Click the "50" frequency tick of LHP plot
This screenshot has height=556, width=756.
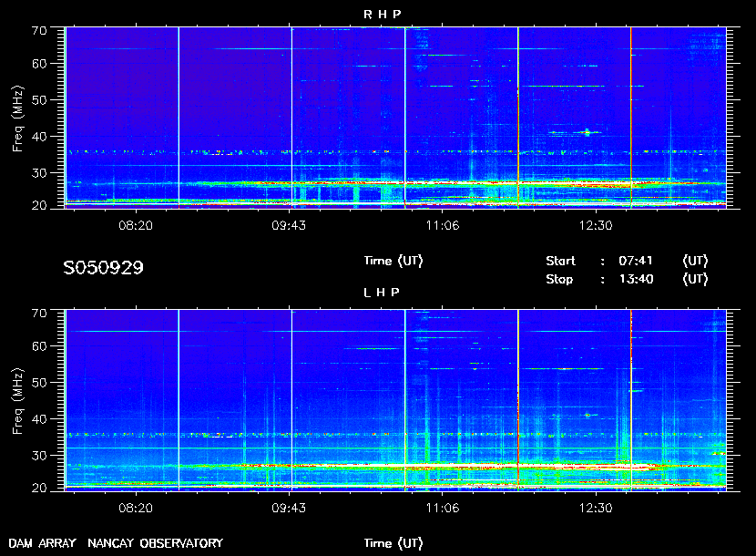pyautogui.click(x=39, y=383)
